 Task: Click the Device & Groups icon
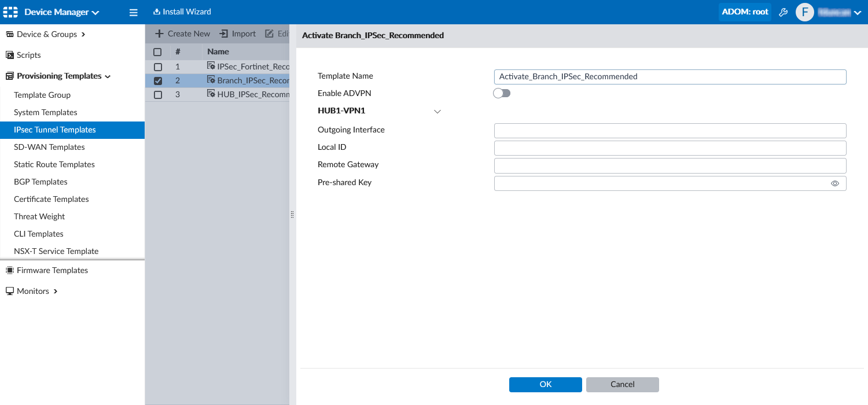(10, 34)
